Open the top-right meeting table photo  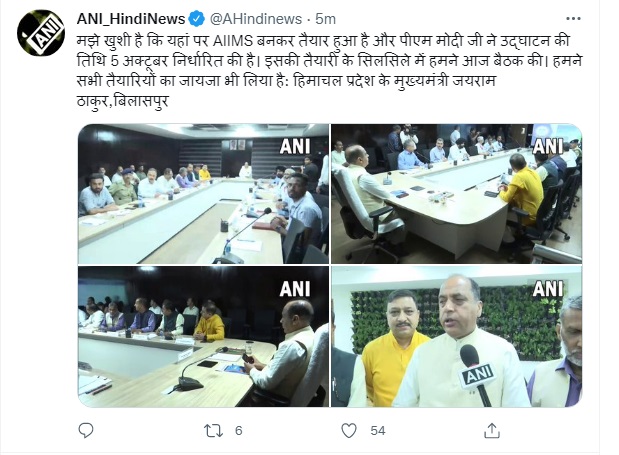[x=456, y=194]
